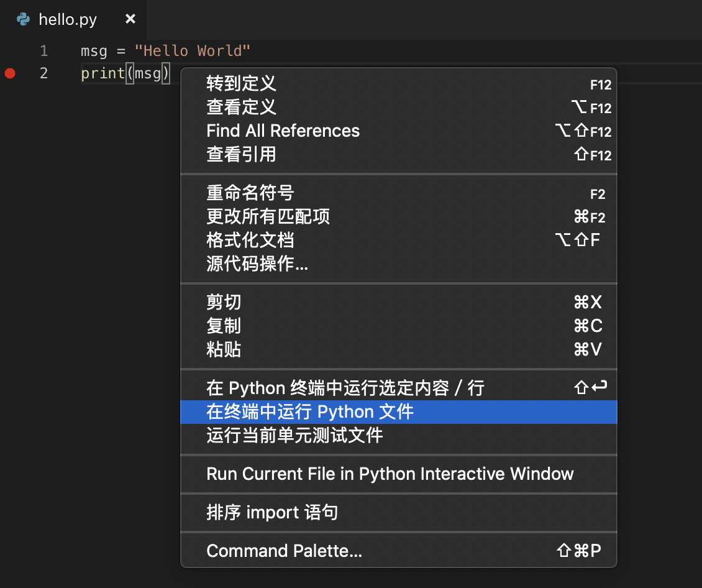702x588 pixels.
Task: Open 源代码操作... menu entry
Action: (398, 264)
